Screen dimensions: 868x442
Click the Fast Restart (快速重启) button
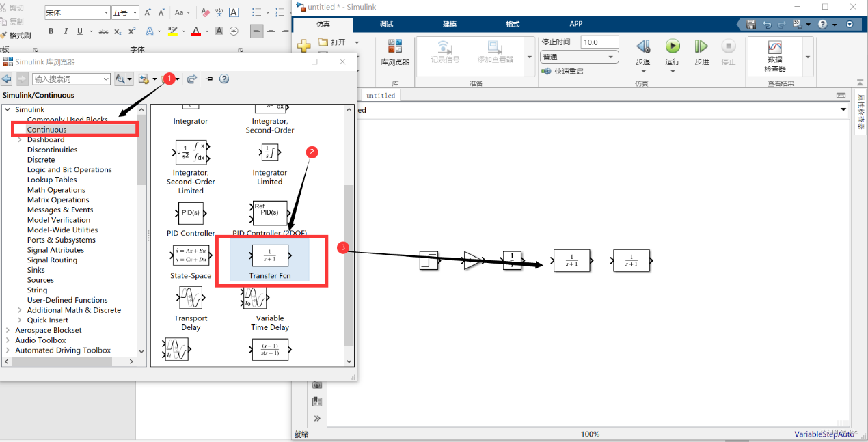click(563, 71)
